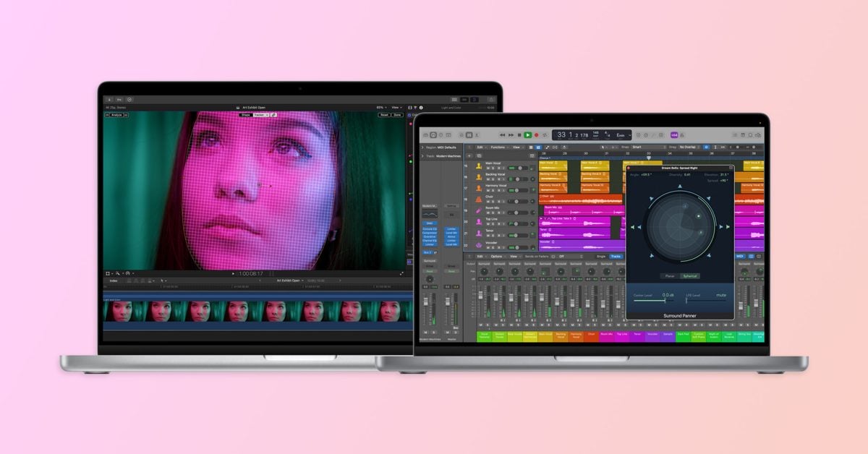Image resolution: width=868 pixels, height=454 pixels.
Task: Activate Cycle mode in the transport bar
Action: [545, 134]
